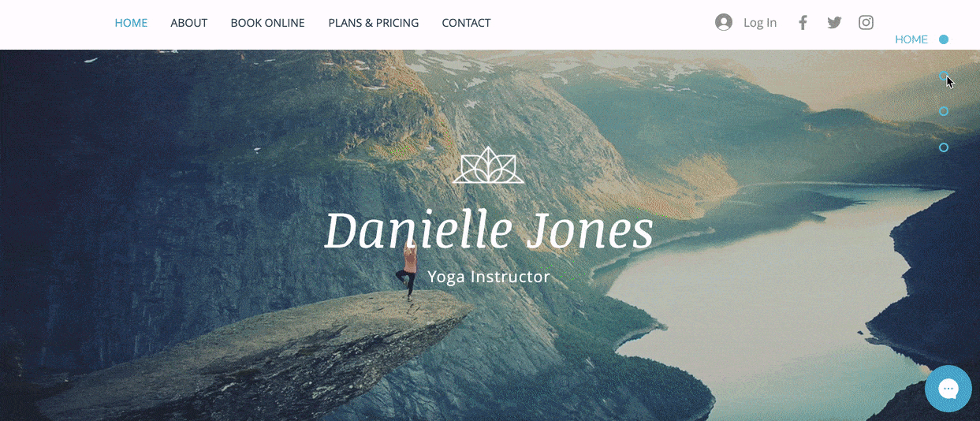Click the white lotus logo

coord(489,166)
